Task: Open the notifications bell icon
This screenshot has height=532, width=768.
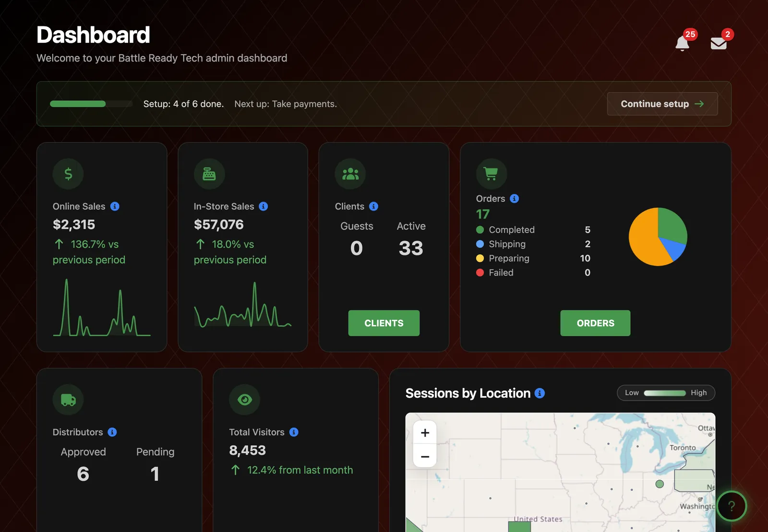Action: (682, 44)
